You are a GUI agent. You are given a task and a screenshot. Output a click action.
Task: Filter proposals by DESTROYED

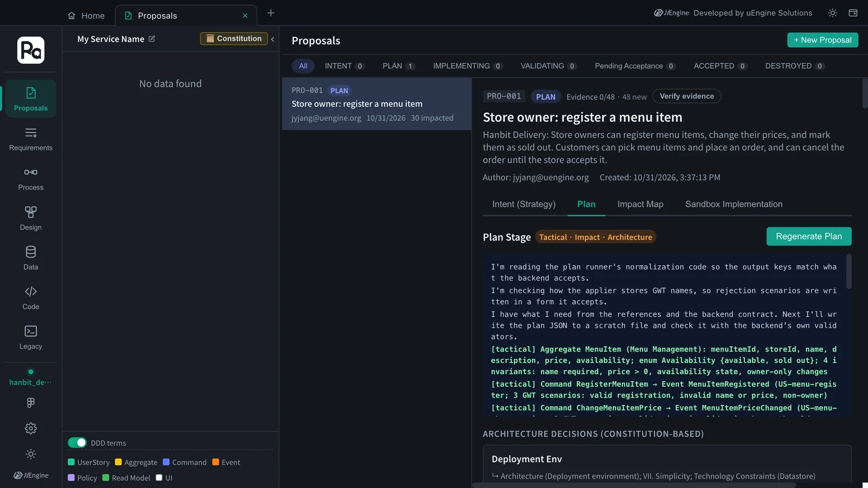[x=795, y=66]
